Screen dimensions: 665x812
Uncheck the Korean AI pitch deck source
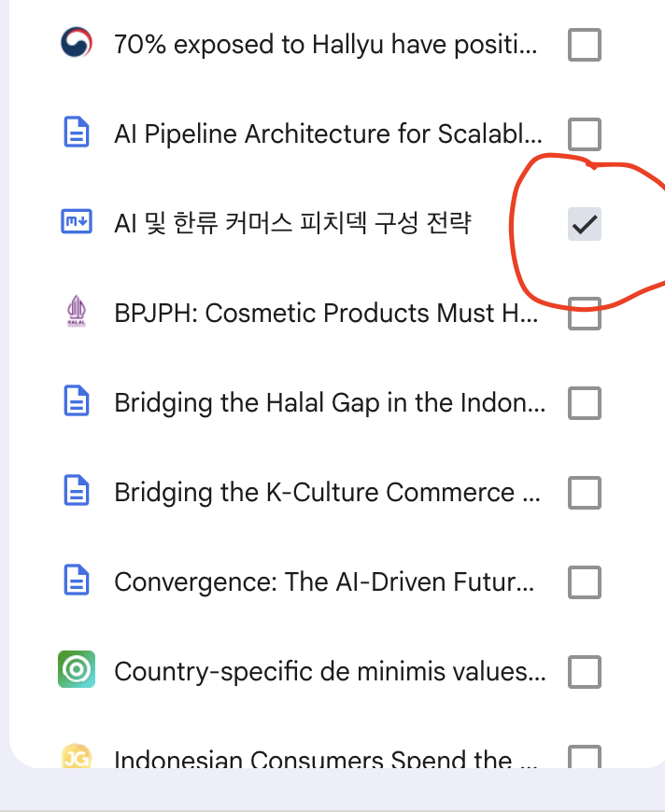[x=584, y=222]
